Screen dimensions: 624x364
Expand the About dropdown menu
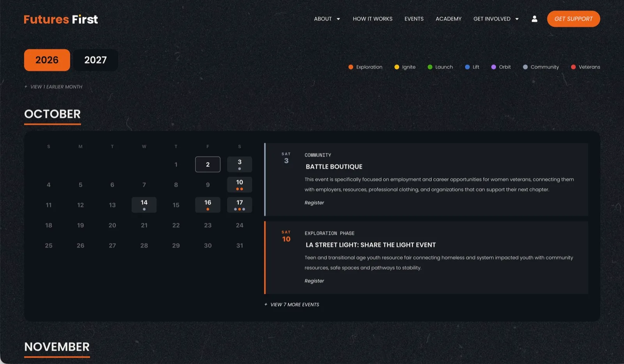(x=327, y=19)
